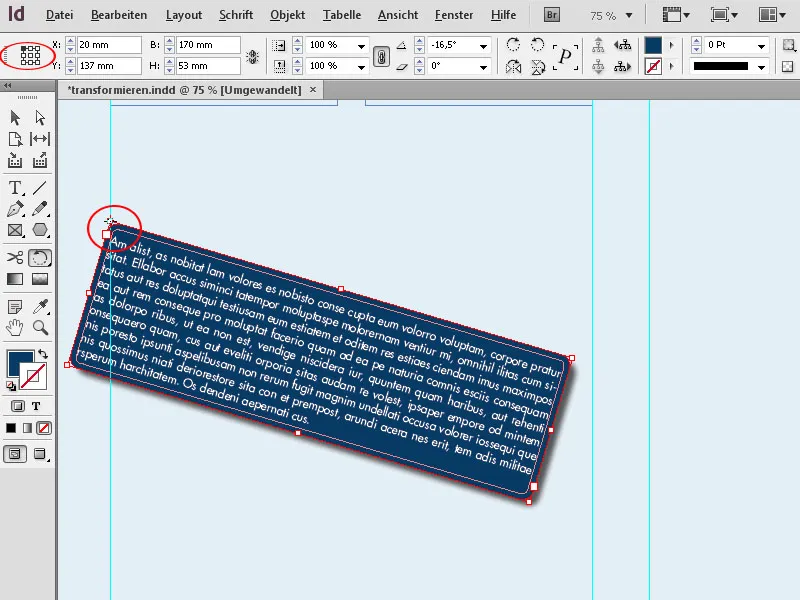Open the rotation angle dropdown at -16,5°
The height and width of the screenshot is (600, 800).
(483, 45)
